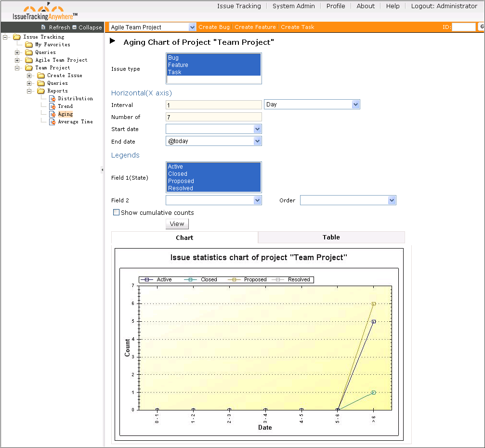Click the Trend report icon

point(52,106)
